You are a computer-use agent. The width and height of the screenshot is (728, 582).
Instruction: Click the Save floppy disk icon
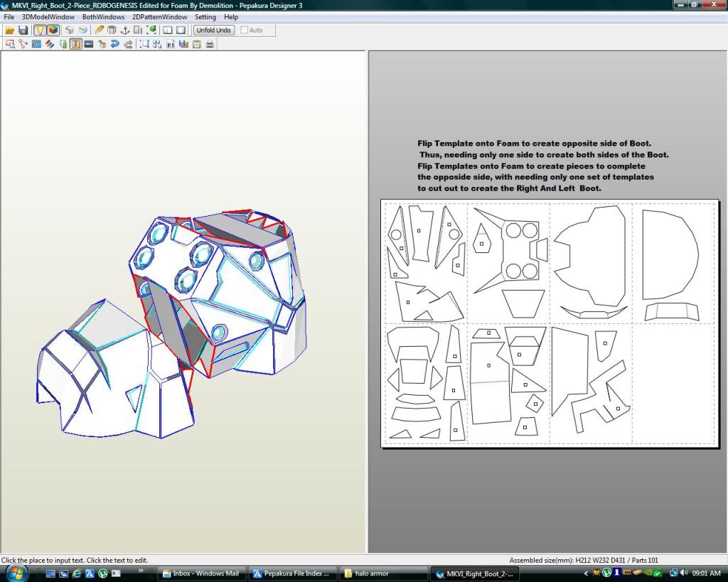coord(23,30)
